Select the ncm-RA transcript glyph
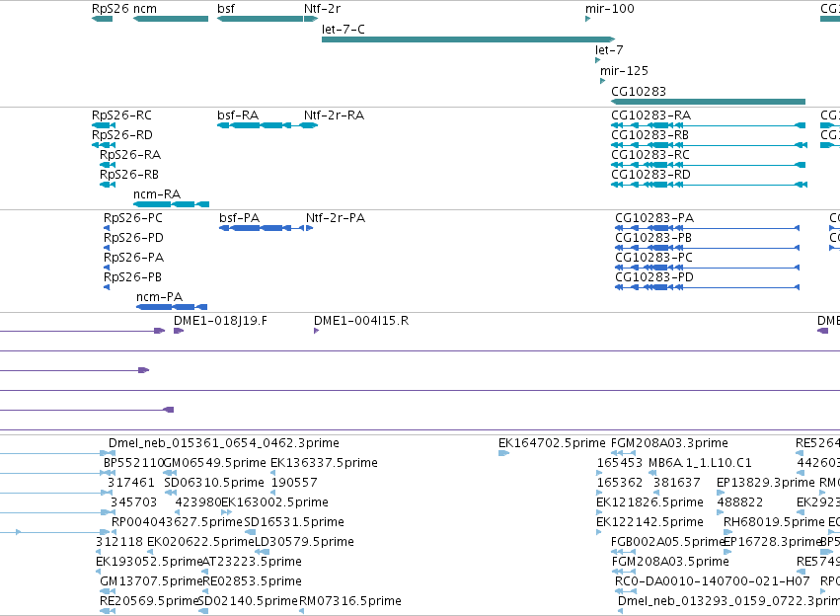The image size is (840, 616). click(x=171, y=204)
